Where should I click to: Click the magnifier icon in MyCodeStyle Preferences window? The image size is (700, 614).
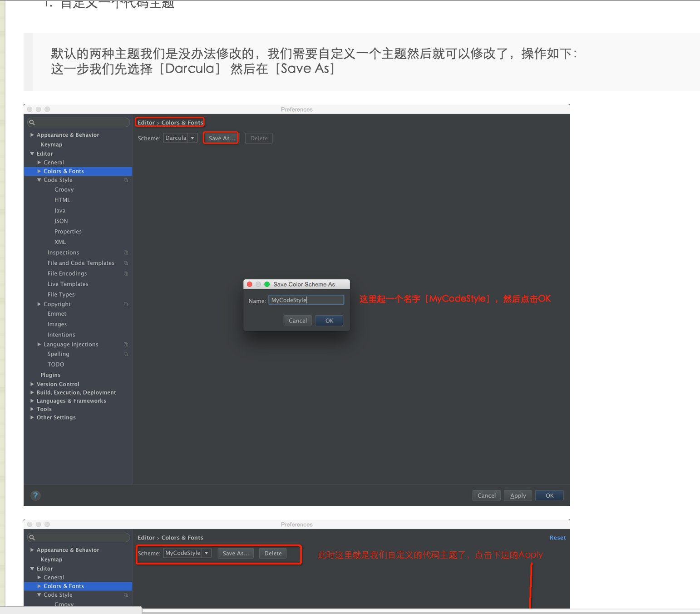(x=32, y=538)
